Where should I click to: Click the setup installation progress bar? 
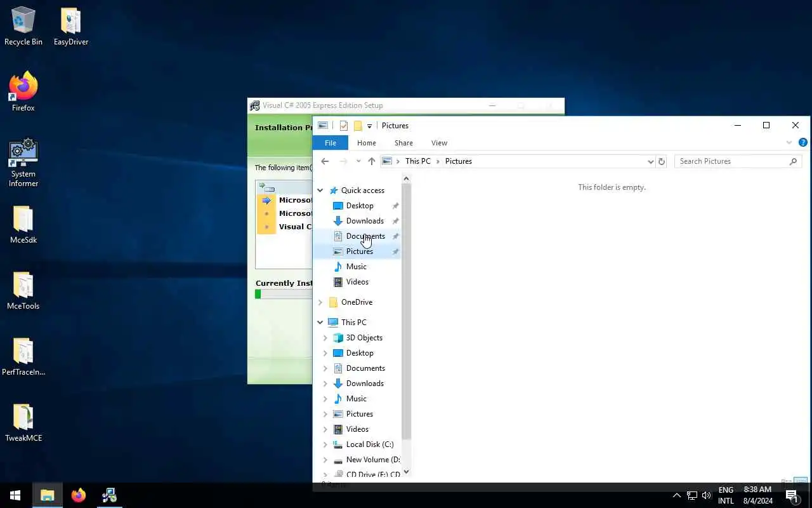pos(284,294)
